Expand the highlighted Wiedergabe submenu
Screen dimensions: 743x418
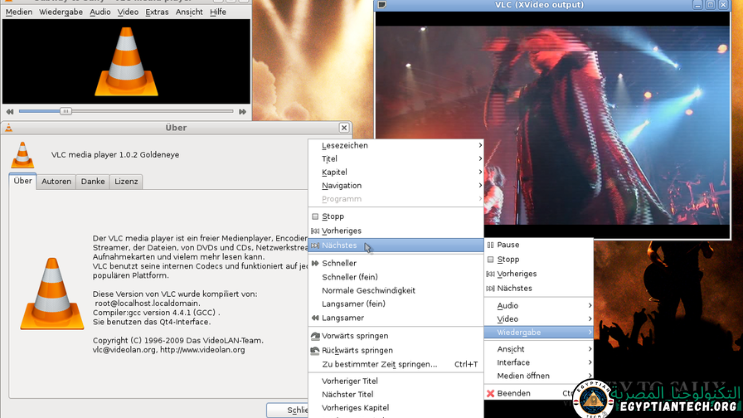click(x=539, y=332)
